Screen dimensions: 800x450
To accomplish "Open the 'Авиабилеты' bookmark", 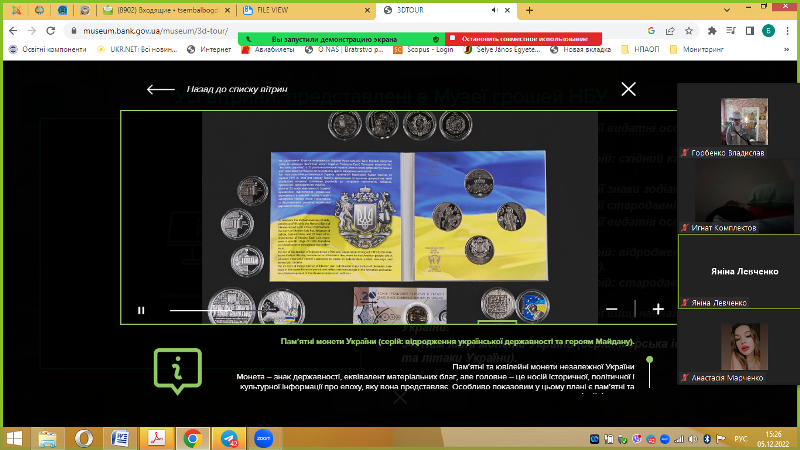I will pyautogui.click(x=267, y=49).
